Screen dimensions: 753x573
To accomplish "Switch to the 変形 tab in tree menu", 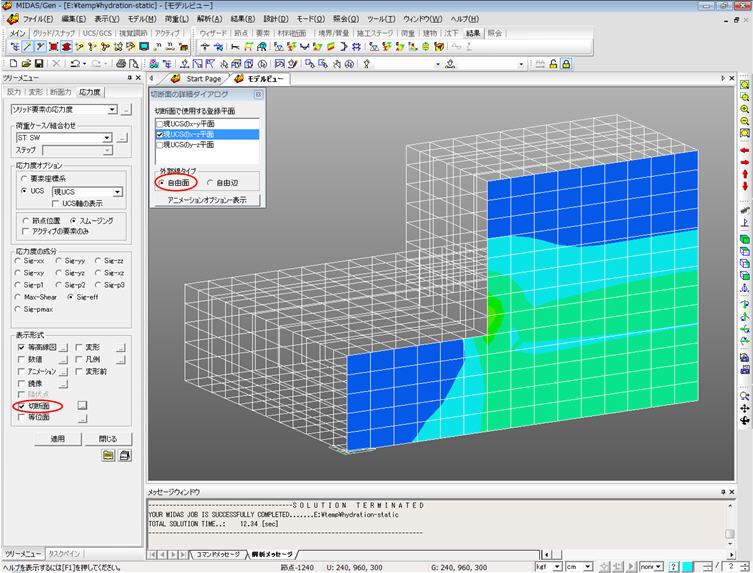I will pos(36,92).
